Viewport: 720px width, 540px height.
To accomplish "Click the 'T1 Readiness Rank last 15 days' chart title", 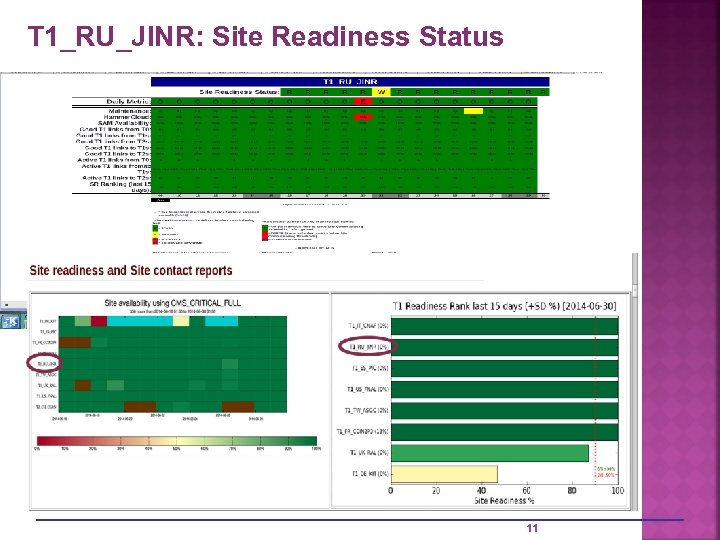I will (504, 306).
